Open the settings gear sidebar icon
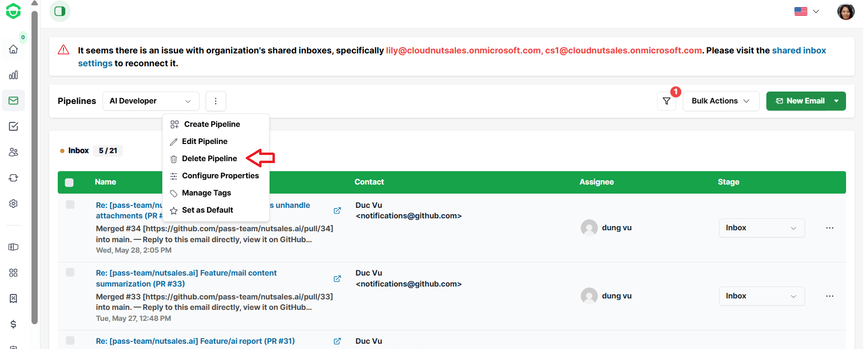 click(13, 204)
